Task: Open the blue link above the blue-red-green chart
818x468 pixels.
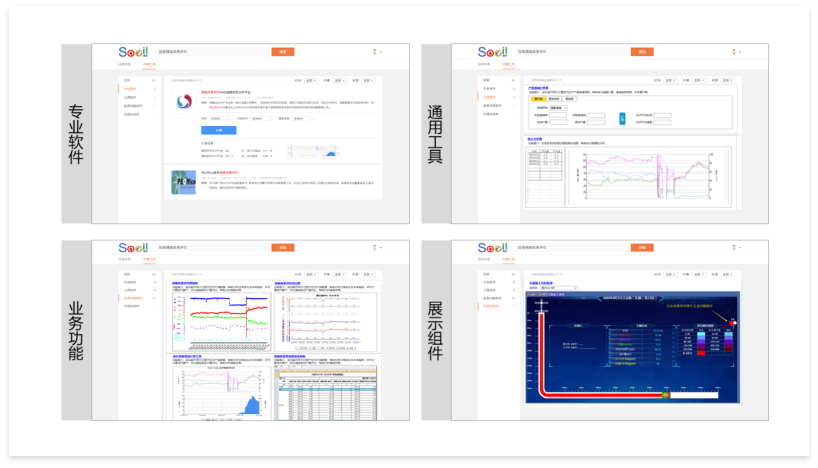Action: (185, 283)
